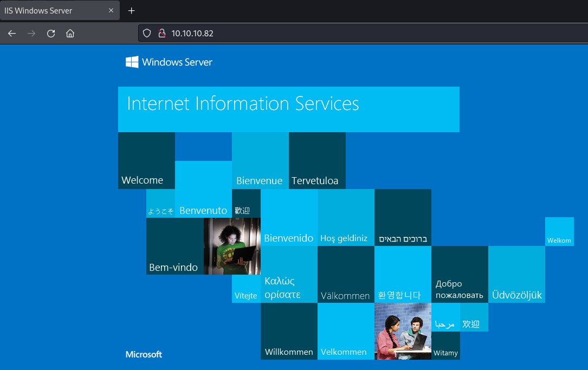
Task: Click the Bienvenue tile
Action: (x=260, y=161)
